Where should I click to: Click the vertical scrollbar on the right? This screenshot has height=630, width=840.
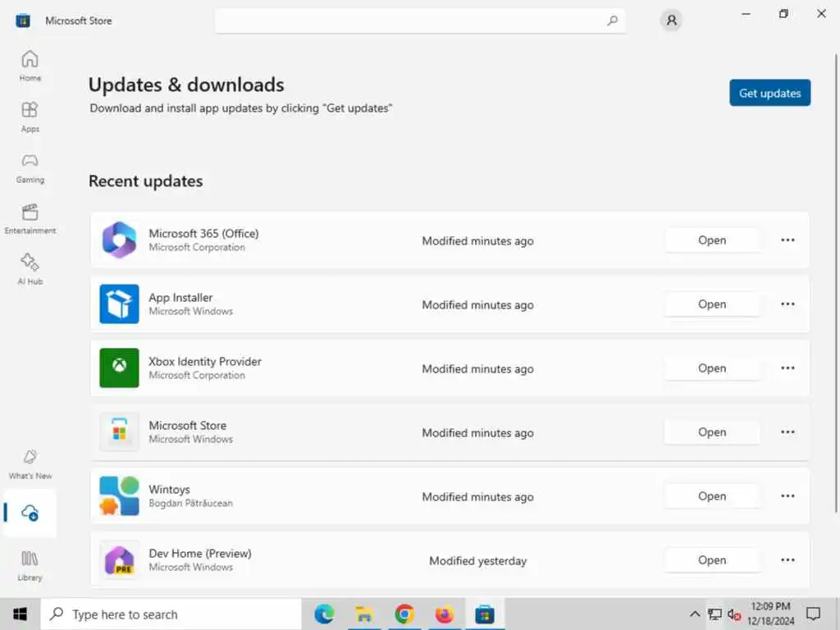point(836,283)
